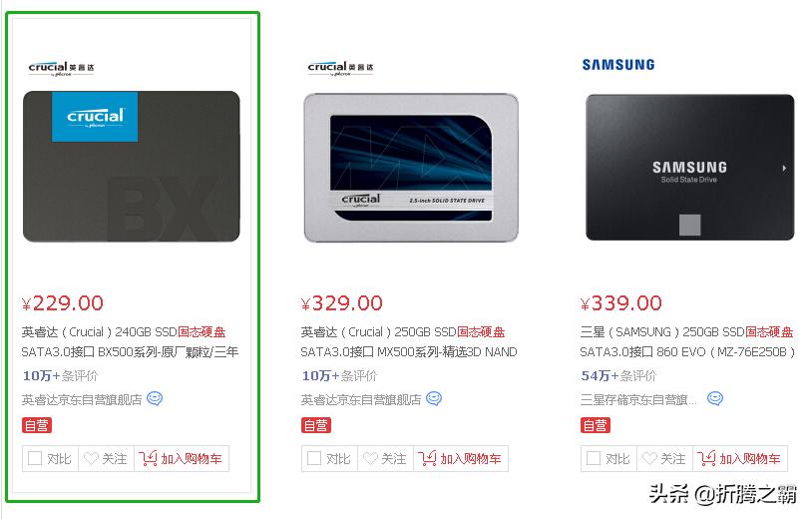
Task: Click small arrow on Samsung SSD image
Action: pos(784,168)
